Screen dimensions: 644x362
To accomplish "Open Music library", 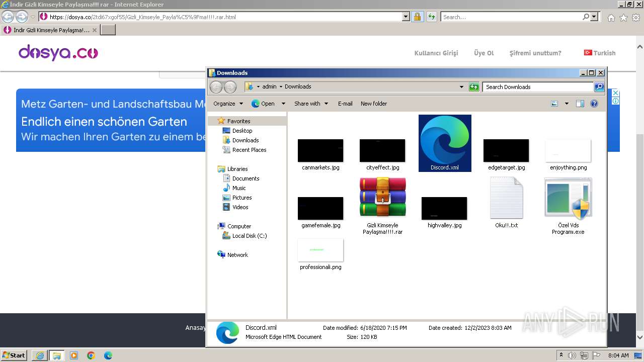I will (239, 188).
